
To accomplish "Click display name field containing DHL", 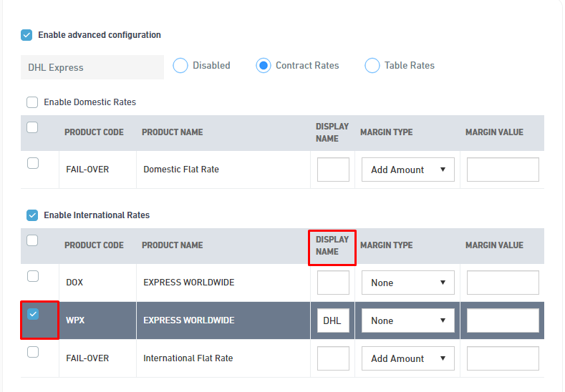I will pos(333,320).
